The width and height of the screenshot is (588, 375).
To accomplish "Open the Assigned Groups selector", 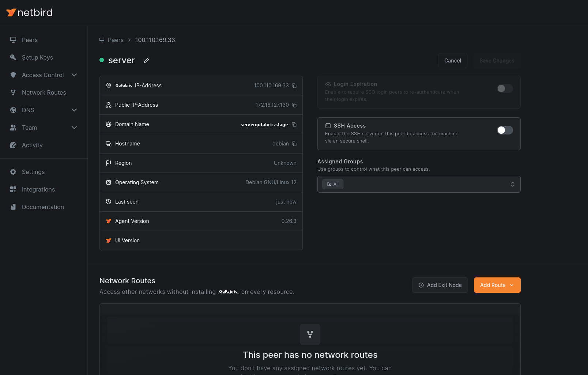I will click(419, 184).
